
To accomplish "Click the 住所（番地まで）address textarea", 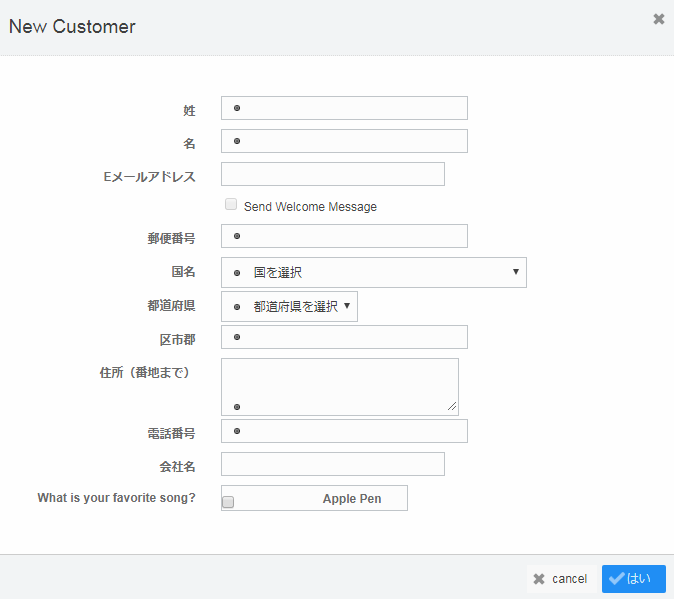I will [340, 387].
